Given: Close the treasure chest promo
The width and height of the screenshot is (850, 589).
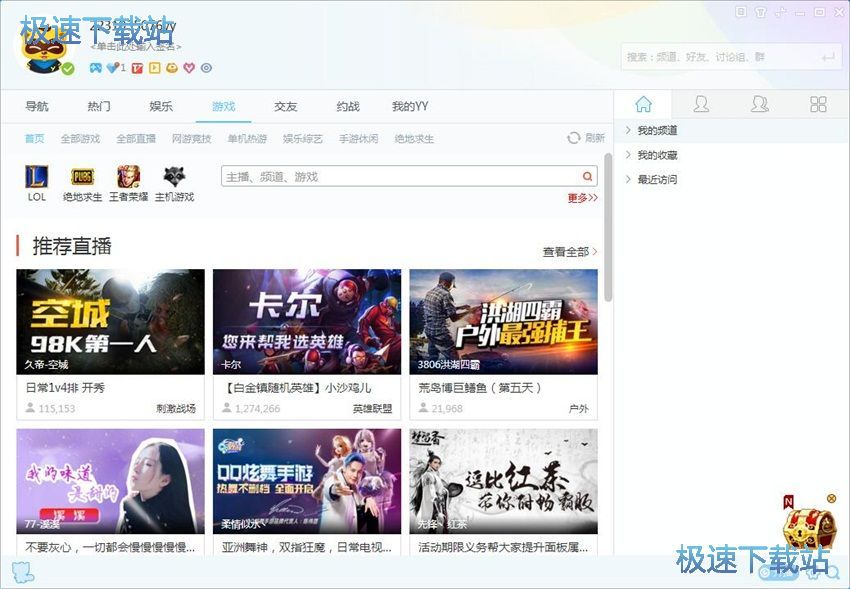Looking at the screenshot, I should click(x=831, y=498).
